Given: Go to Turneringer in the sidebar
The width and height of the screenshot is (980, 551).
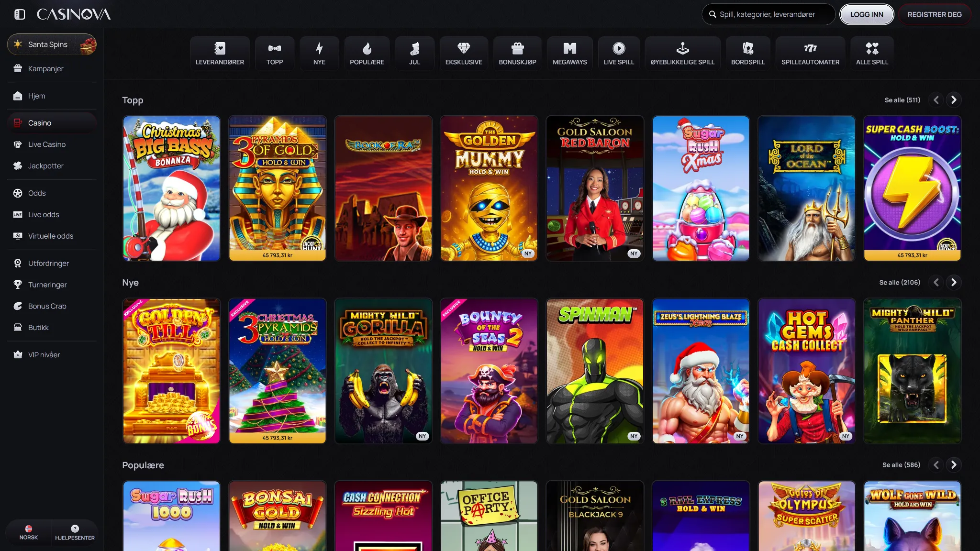Looking at the screenshot, I should [47, 285].
